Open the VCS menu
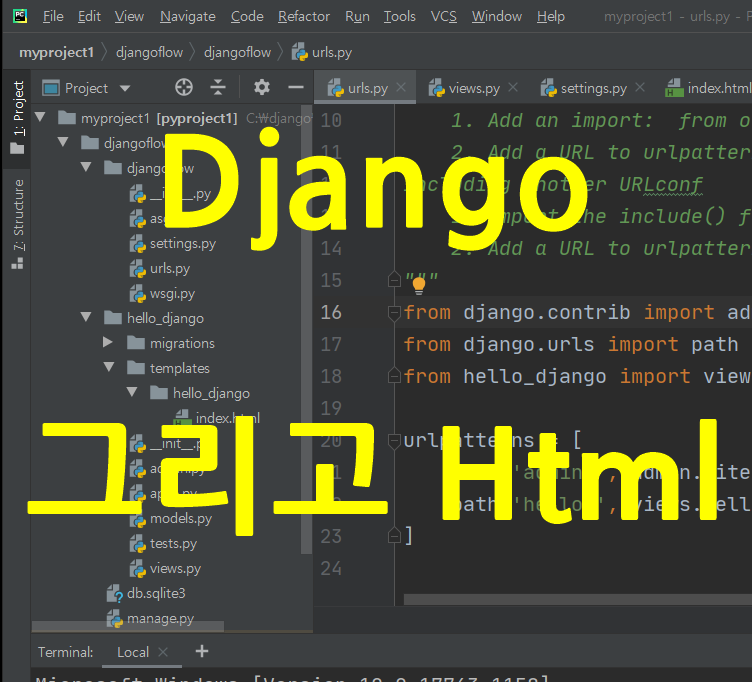This screenshot has width=752, height=682. (444, 16)
